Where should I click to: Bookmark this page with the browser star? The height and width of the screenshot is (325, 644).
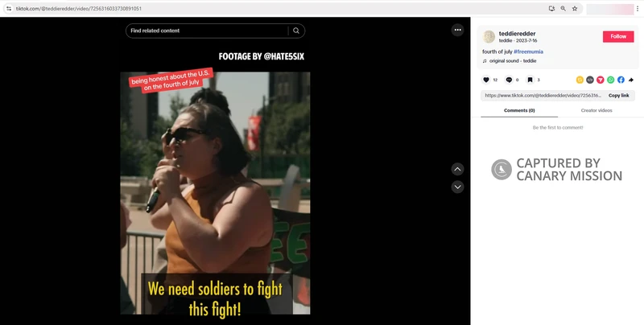[x=575, y=8]
